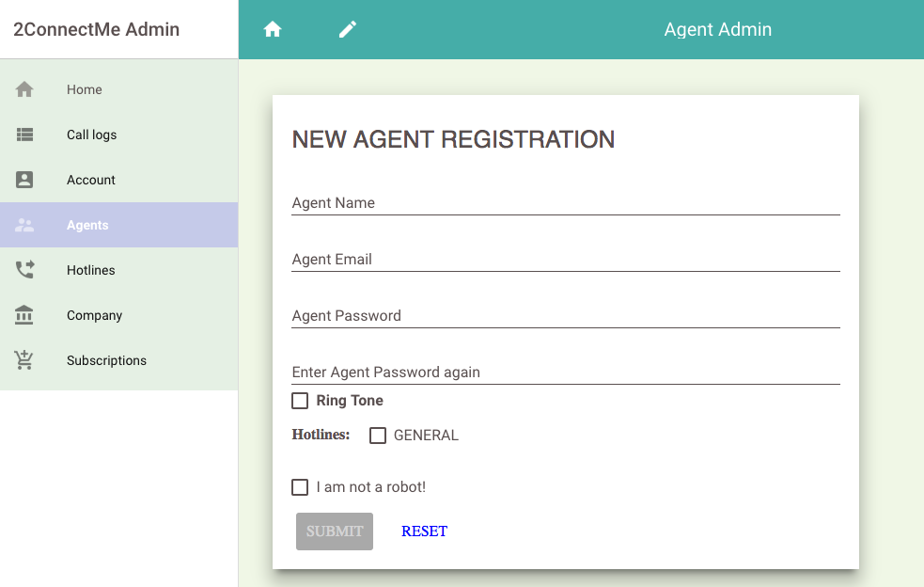Viewport: 924px width, 587px height.
Task: Select Hotlines in the sidebar
Action: pyautogui.click(x=91, y=270)
